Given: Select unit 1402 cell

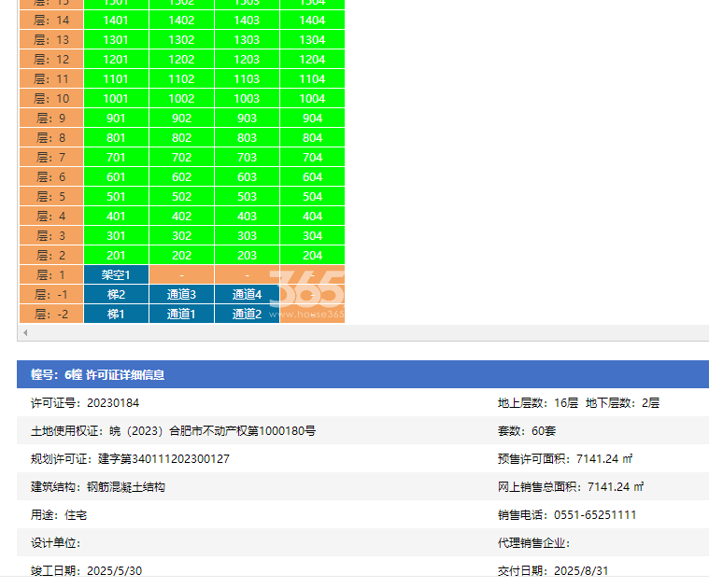Looking at the screenshot, I should coord(182,21).
